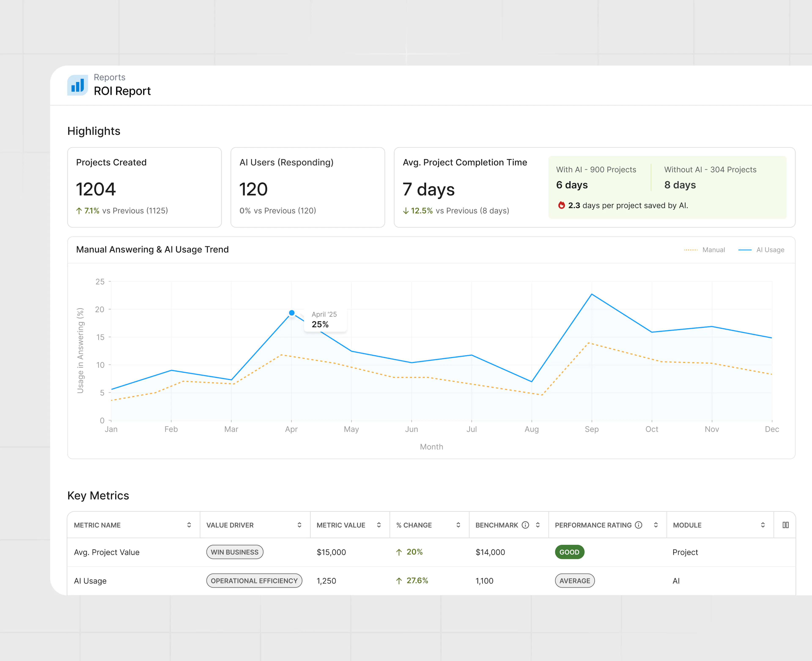
Task: Sort the table by Metric Name
Action: 189,525
